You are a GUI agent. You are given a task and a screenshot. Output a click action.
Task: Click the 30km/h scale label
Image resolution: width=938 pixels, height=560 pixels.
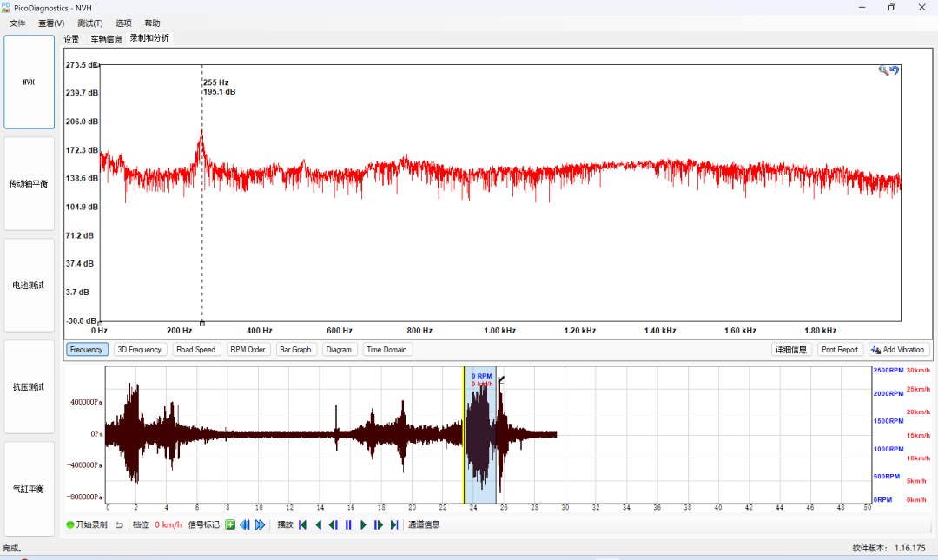(918, 371)
